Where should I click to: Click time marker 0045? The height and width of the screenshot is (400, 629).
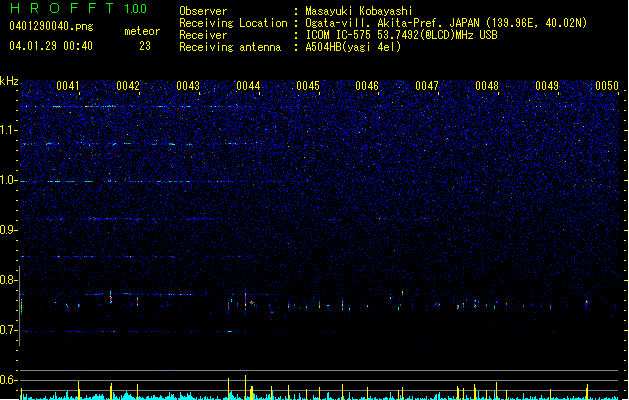click(308, 86)
